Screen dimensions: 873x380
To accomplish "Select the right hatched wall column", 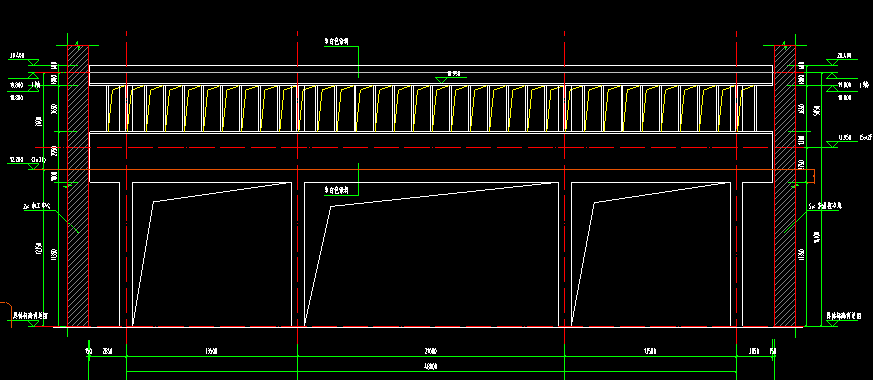I will click(x=784, y=186).
